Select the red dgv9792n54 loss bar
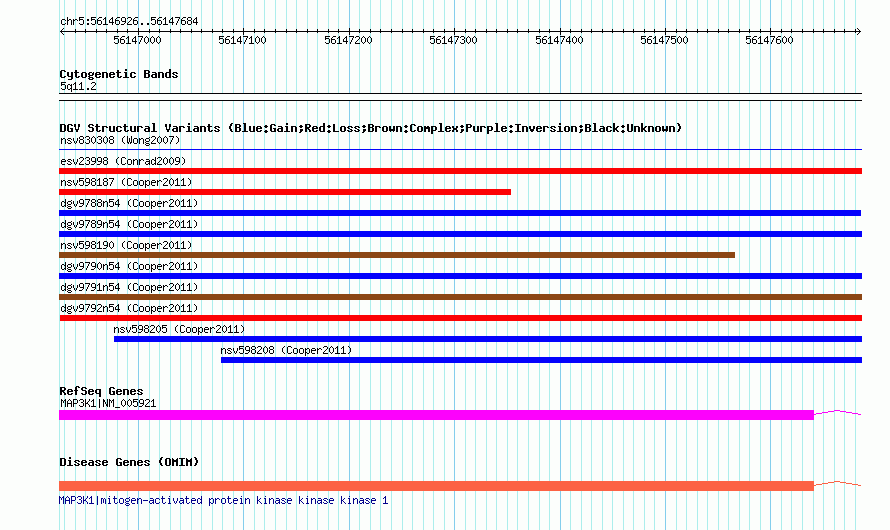890x530 pixels. (460, 318)
